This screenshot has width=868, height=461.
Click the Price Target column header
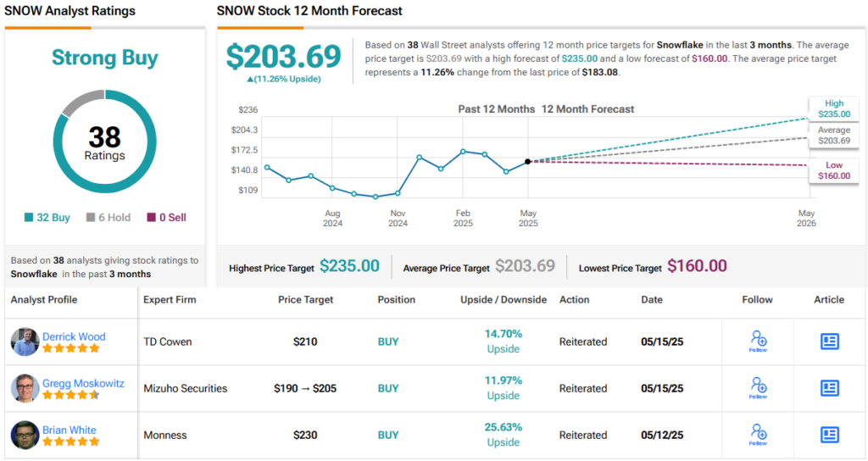[x=305, y=299]
